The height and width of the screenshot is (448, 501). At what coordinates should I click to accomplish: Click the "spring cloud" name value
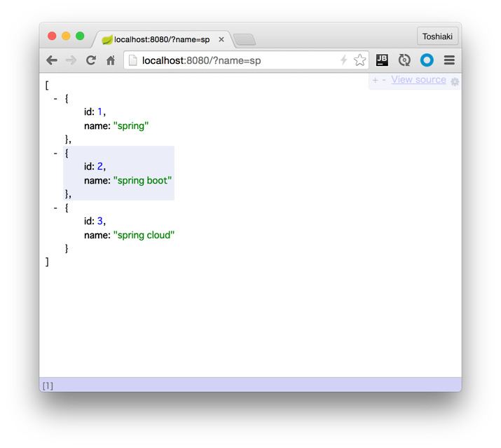point(144,235)
